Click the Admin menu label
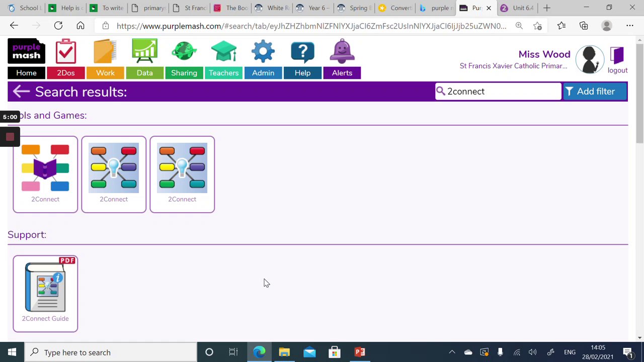Viewport: 644px width, 362px height. point(263,73)
